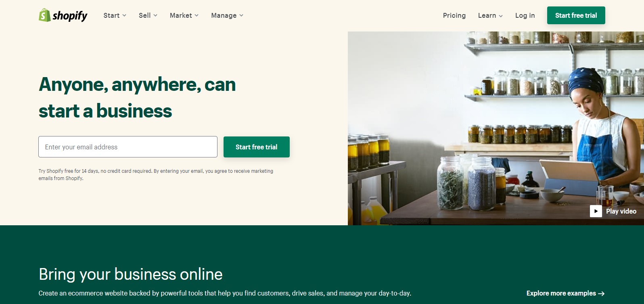The height and width of the screenshot is (304, 644).
Task: Expand the Manage navigation menu
Action: [x=227, y=15]
